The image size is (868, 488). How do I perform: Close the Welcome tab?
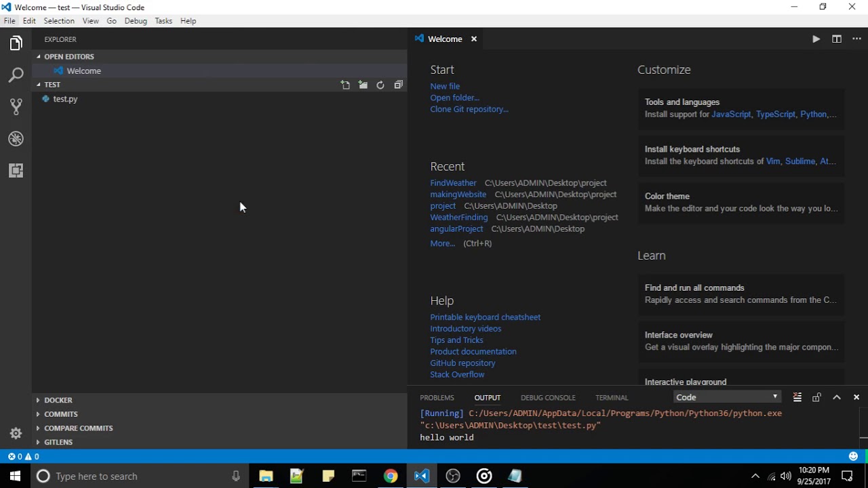[x=474, y=39]
